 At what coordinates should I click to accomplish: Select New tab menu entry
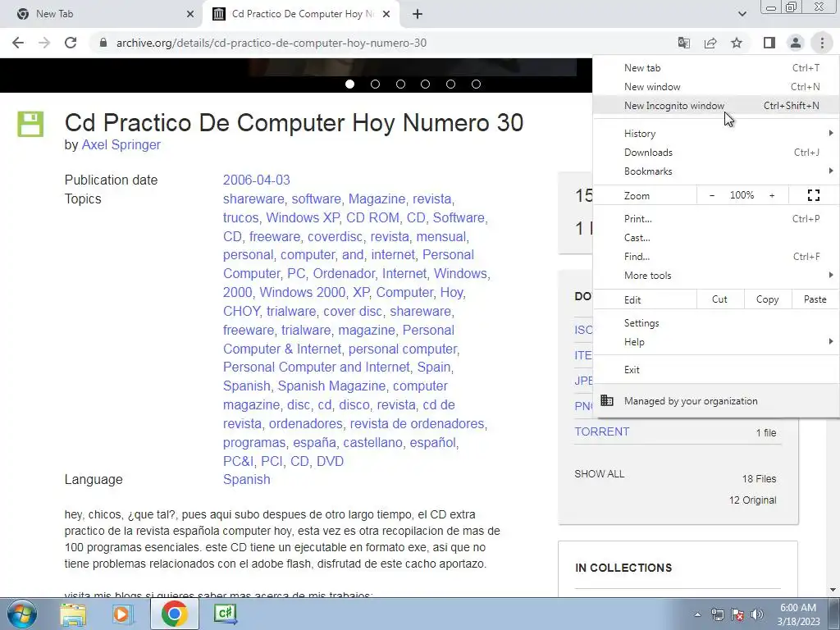[715, 68]
